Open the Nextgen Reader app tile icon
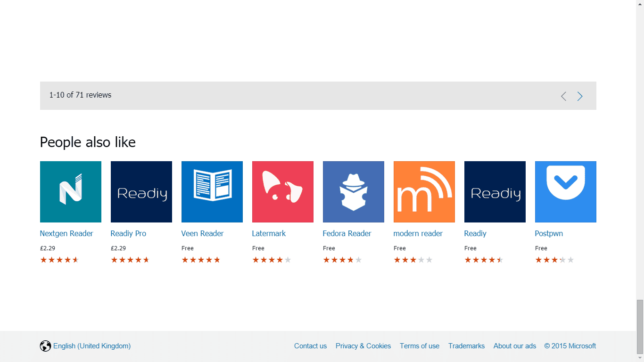 [x=71, y=192]
